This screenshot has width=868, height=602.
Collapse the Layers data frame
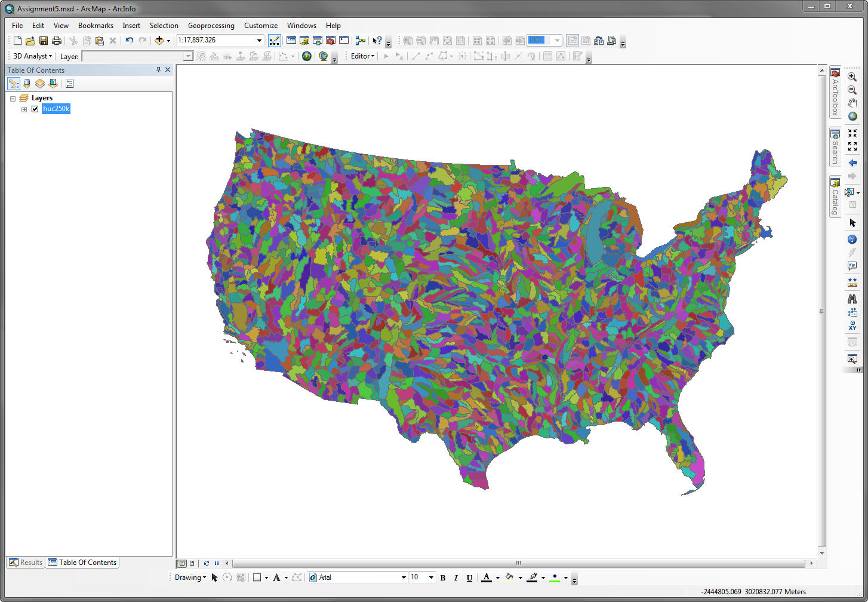13,98
